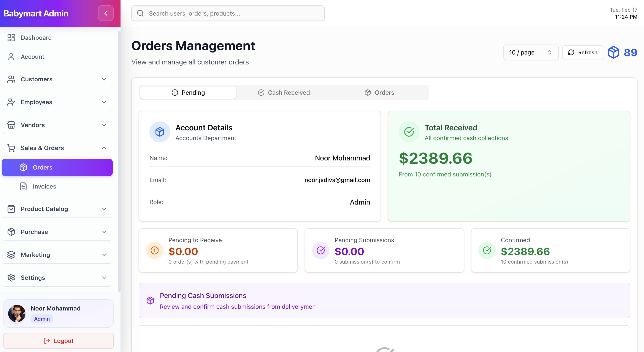The width and height of the screenshot is (644, 352).
Task: Click the purple Pending Submissions check icon
Action: click(x=320, y=250)
